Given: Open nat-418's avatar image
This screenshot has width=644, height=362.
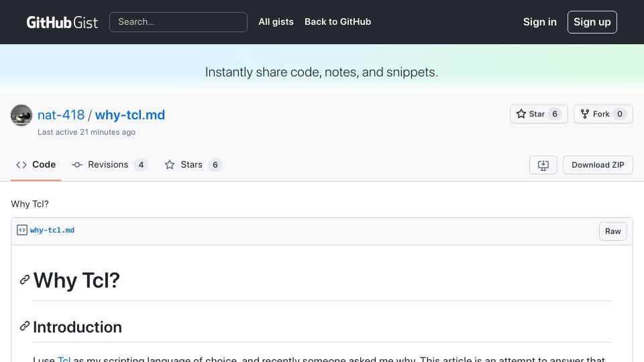Looking at the screenshot, I should pyautogui.click(x=21, y=115).
